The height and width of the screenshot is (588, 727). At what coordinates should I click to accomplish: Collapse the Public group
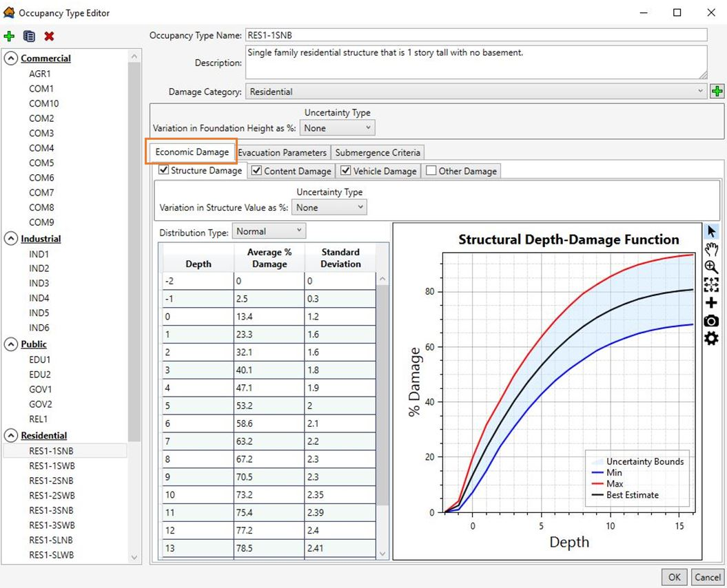tap(11, 344)
